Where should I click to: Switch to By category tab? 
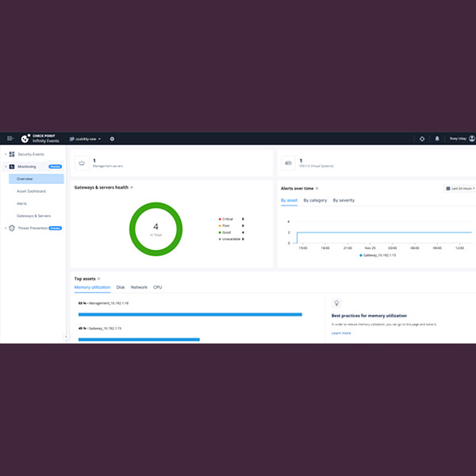click(315, 201)
